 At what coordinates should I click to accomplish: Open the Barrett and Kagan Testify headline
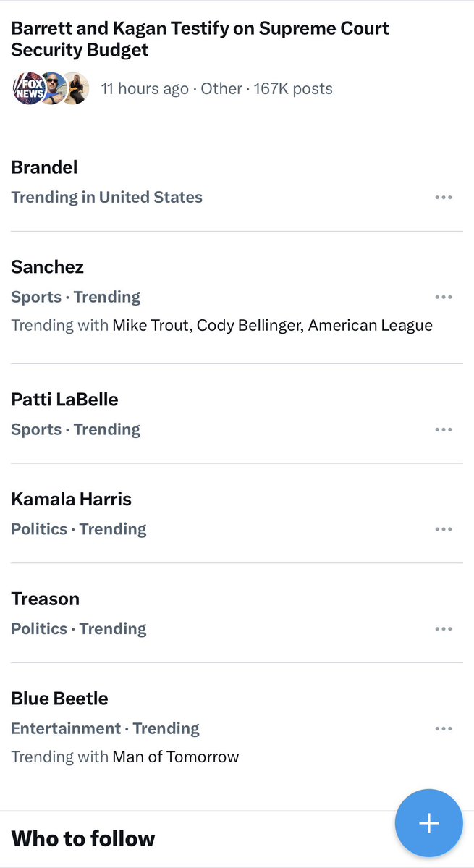[200, 39]
